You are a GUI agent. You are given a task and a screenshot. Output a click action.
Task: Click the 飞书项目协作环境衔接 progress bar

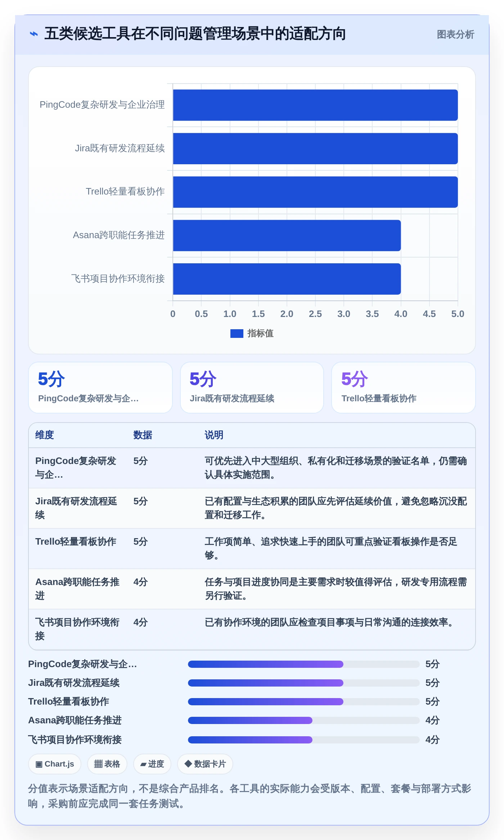(304, 740)
